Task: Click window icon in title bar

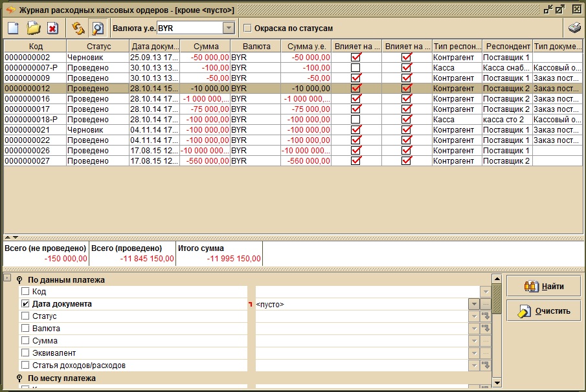Action: click(x=10, y=10)
